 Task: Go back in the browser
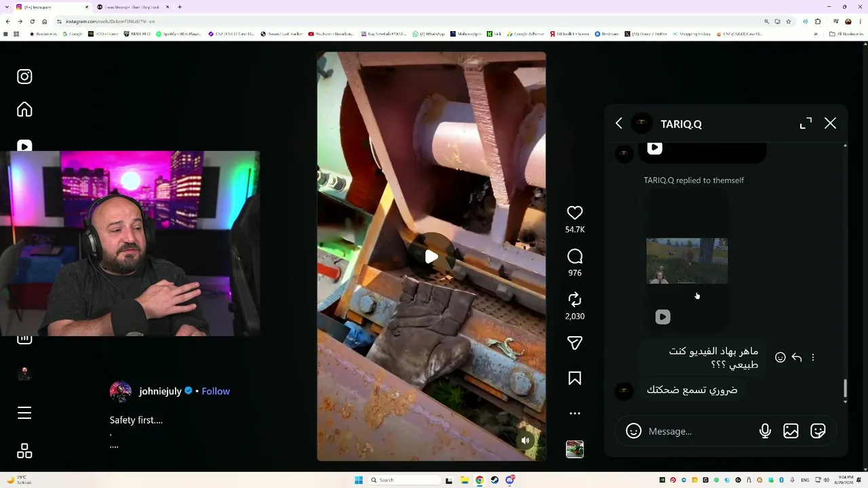7,22
